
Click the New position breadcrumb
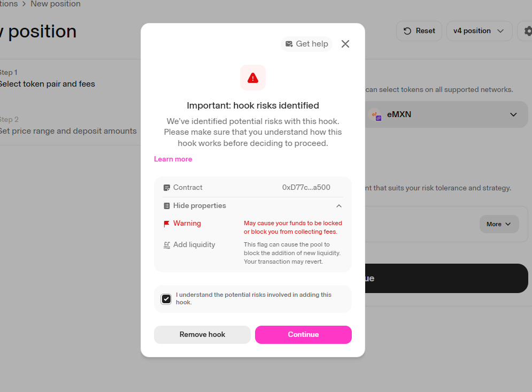point(56,4)
